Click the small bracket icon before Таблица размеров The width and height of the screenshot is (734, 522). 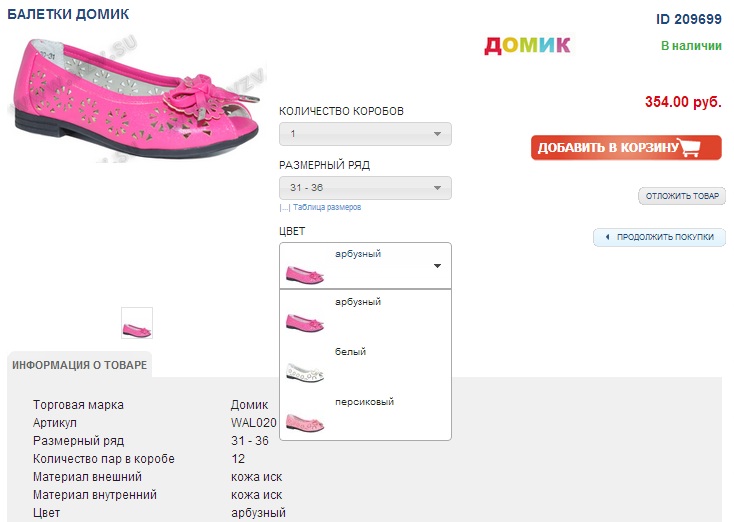pos(285,208)
